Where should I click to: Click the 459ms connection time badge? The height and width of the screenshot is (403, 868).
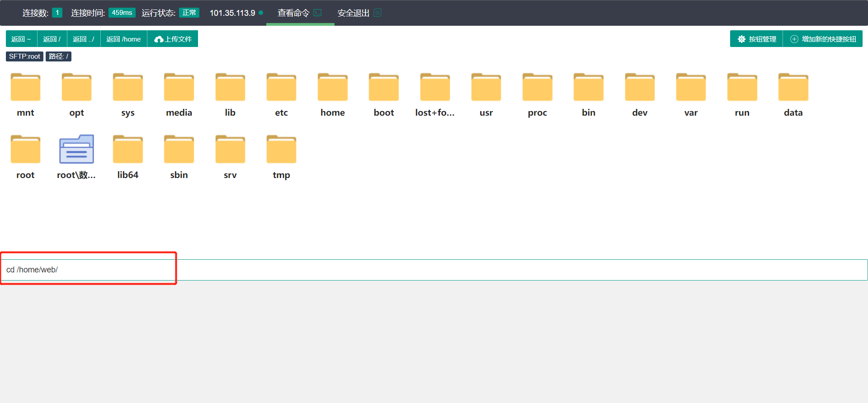(122, 13)
